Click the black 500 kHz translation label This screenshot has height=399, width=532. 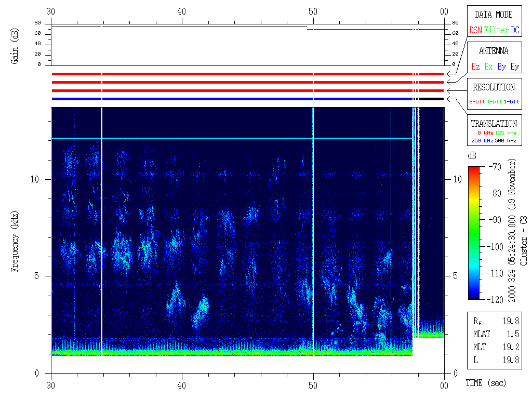tap(506, 140)
